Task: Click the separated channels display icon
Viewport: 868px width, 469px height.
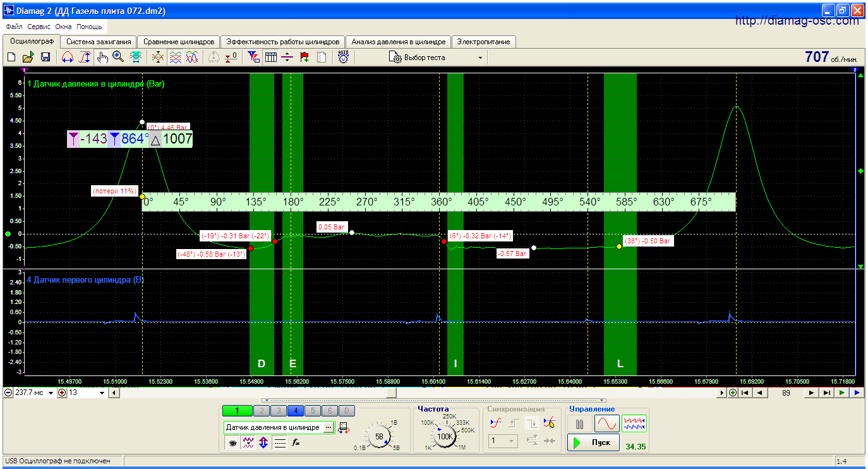Action: 175,57
